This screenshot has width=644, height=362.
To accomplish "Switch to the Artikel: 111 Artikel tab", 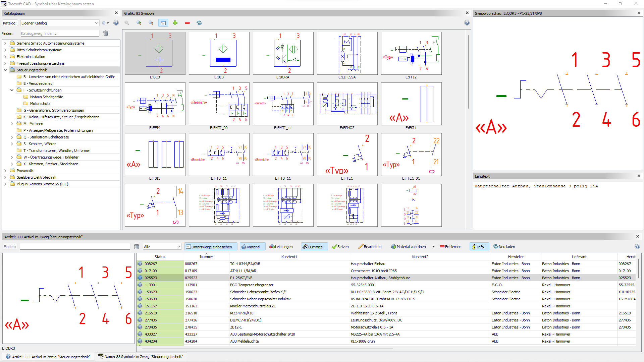I will coord(48,357).
